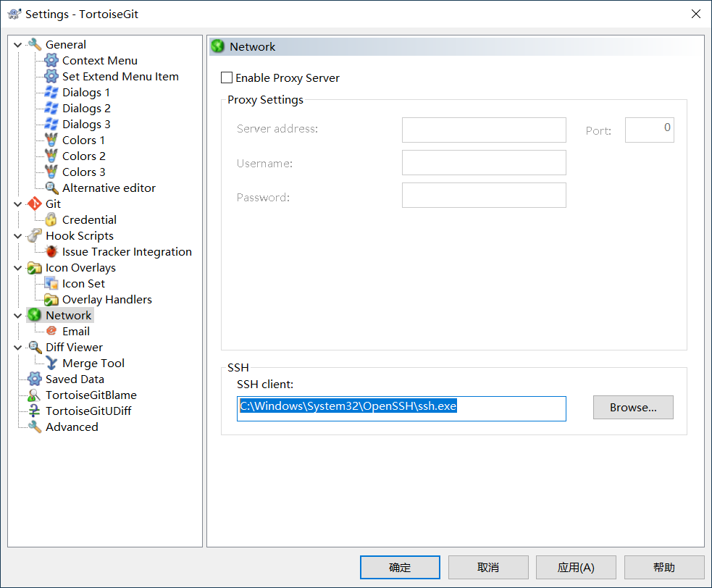Click the Browse... button for SSH client

point(633,407)
